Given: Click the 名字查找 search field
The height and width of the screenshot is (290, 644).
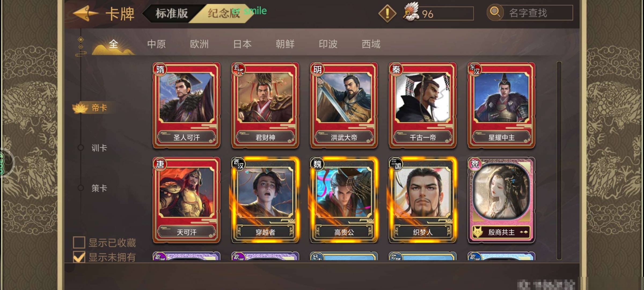Looking at the screenshot, I should click(x=537, y=13).
